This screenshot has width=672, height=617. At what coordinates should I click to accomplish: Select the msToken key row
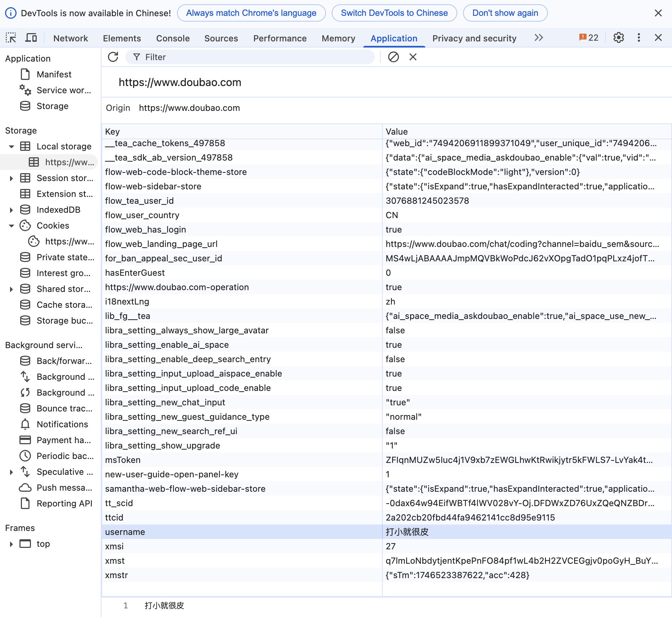(386, 460)
